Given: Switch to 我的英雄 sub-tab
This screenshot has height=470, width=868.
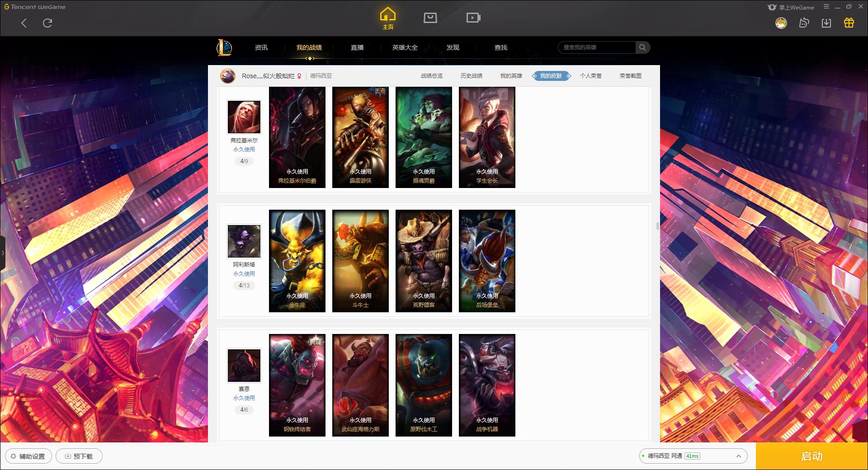Looking at the screenshot, I should pos(511,76).
